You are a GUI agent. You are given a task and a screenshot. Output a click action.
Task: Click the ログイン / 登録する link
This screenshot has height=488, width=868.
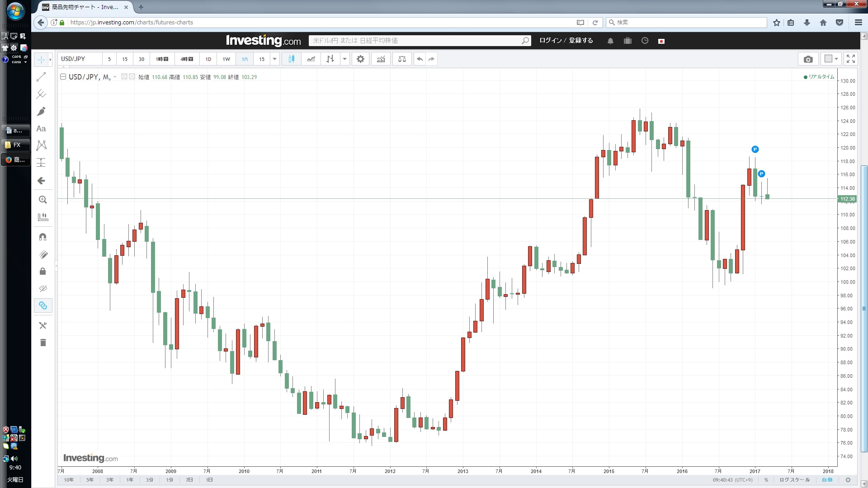pos(566,41)
